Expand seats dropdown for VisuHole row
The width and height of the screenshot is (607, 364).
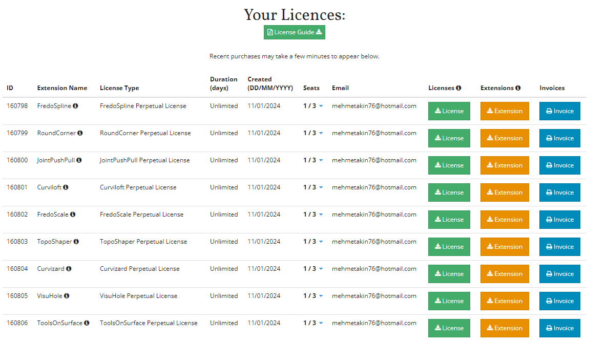point(321,295)
